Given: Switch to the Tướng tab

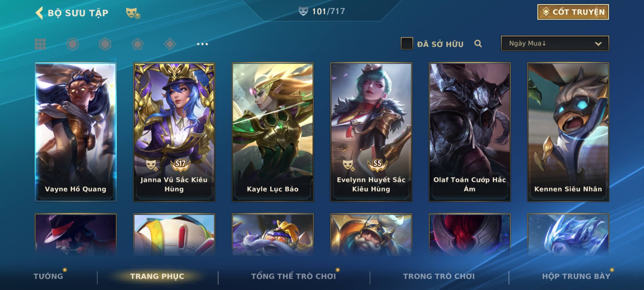Looking at the screenshot, I should 48,276.
